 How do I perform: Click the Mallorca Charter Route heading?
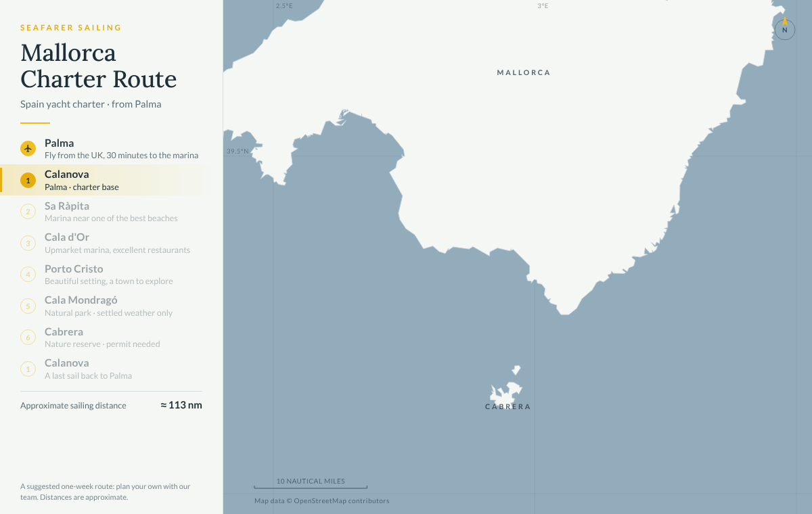[x=99, y=66]
